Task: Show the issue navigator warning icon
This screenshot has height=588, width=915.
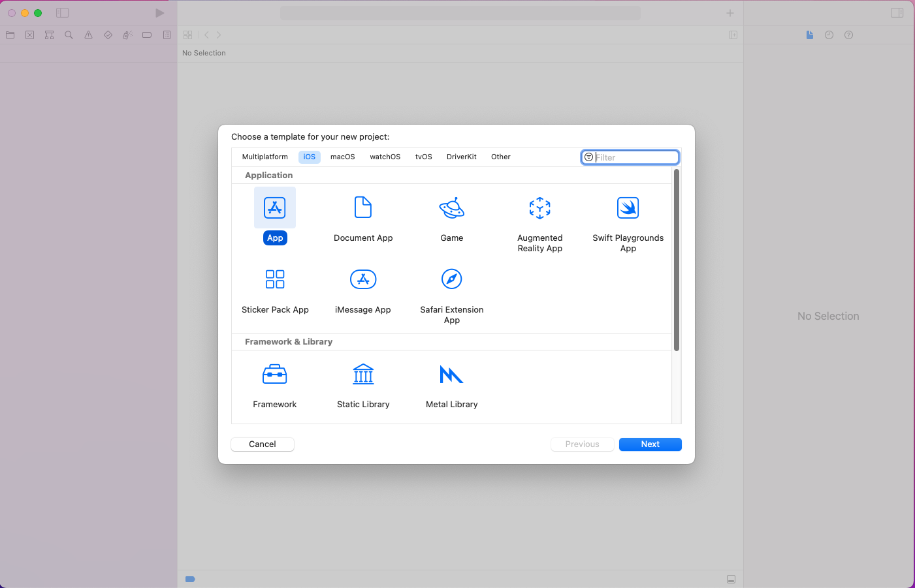Action: point(89,35)
